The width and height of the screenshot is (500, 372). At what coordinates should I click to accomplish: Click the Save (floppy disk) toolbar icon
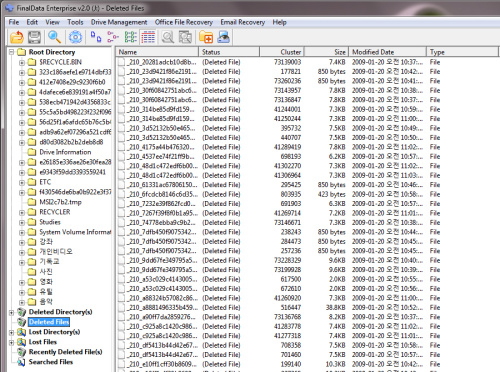[34, 37]
